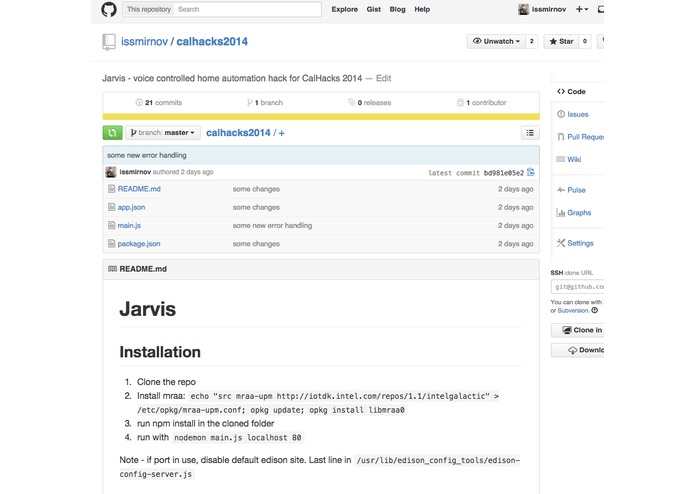Open the app.json file link
This screenshot has width=695, height=494.
pyautogui.click(x=131, y=207)
